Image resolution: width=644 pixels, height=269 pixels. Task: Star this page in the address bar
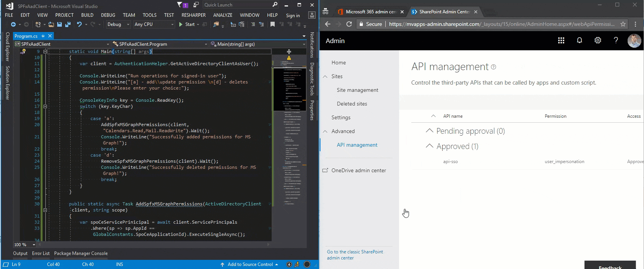pos(623,24)
